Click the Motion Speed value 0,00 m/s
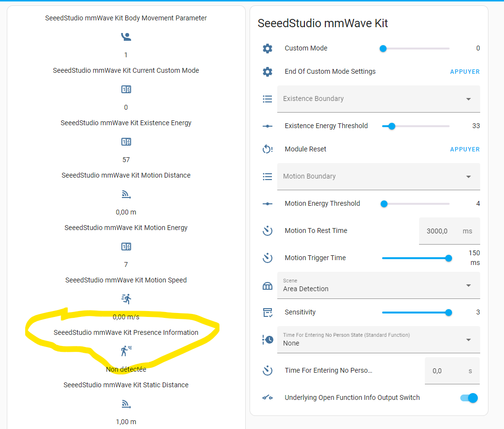 click(126, 317)
